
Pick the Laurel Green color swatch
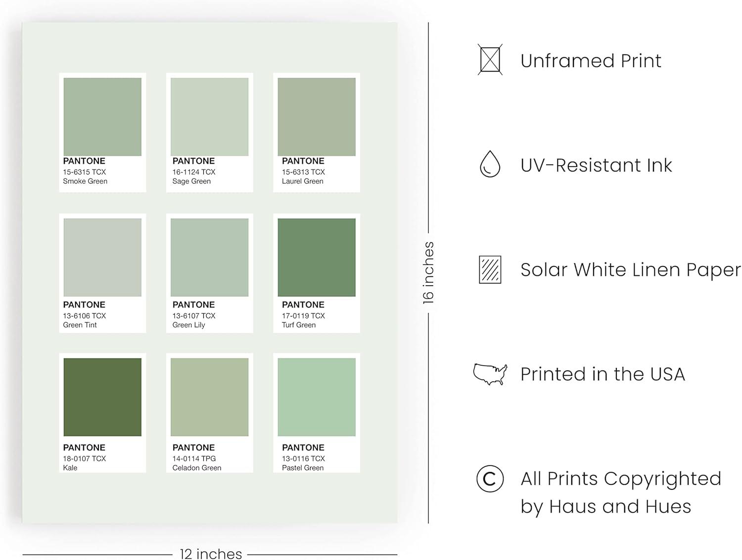pos(317,117)
